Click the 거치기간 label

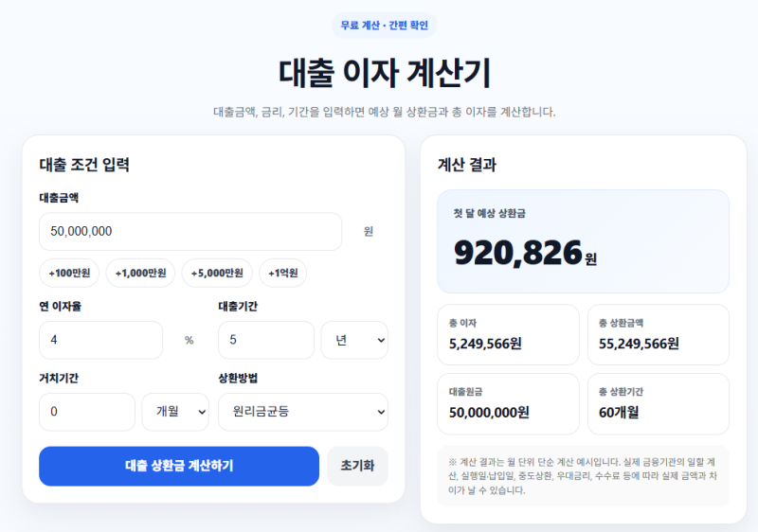point(59,378)
